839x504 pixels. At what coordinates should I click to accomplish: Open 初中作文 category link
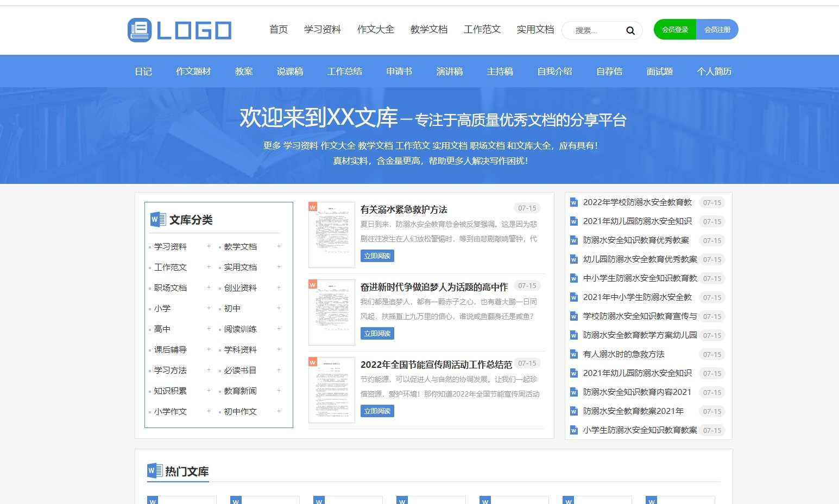click(x=241, y=411)
